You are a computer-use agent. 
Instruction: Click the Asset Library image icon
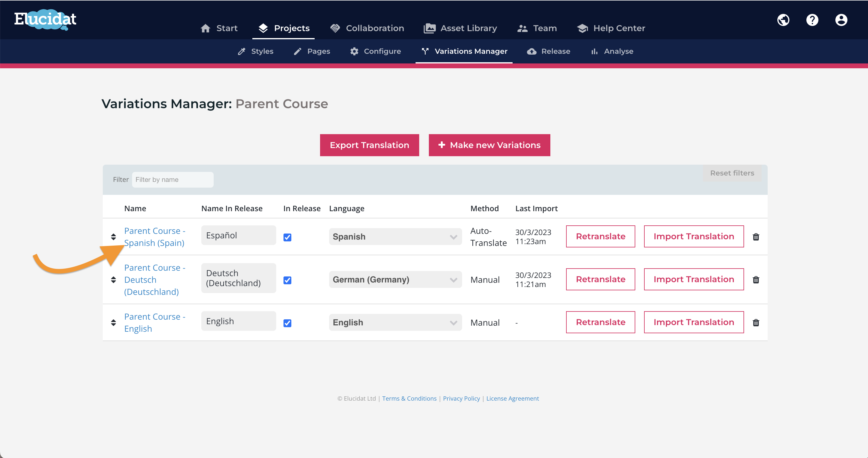[429, 28]
